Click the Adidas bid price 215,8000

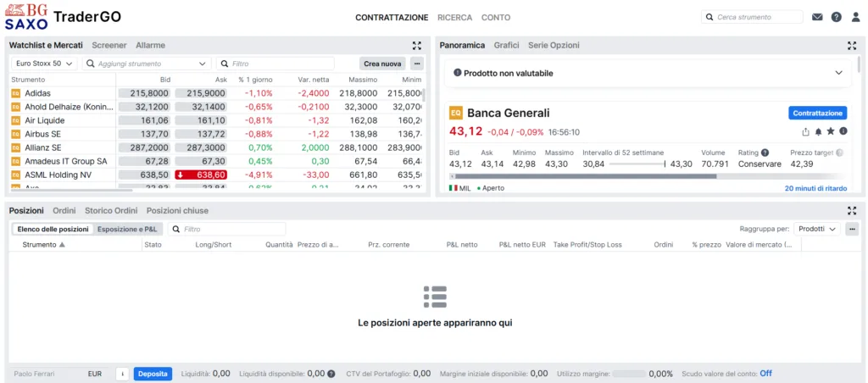tap(142, 93)
